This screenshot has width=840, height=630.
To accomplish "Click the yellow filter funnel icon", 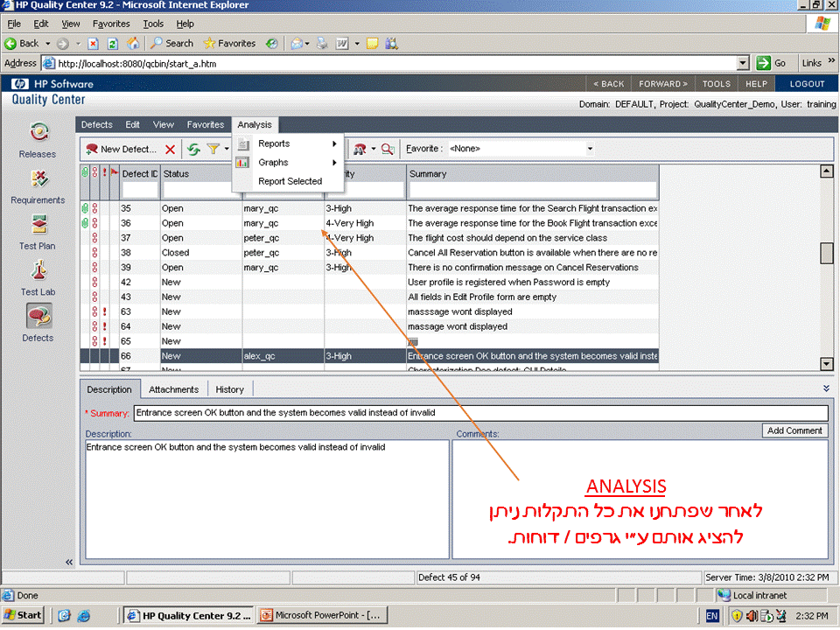I will point(213,149).
